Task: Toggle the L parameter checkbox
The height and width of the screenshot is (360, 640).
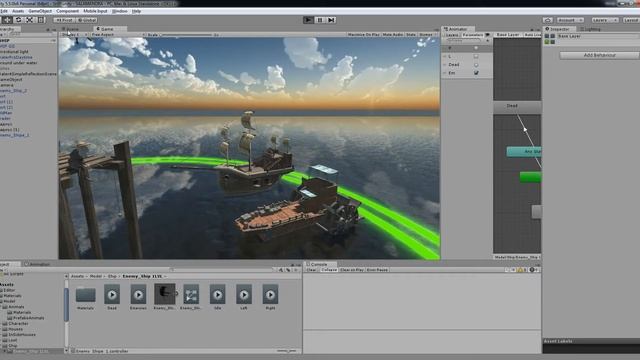Action: coord(476,56)
